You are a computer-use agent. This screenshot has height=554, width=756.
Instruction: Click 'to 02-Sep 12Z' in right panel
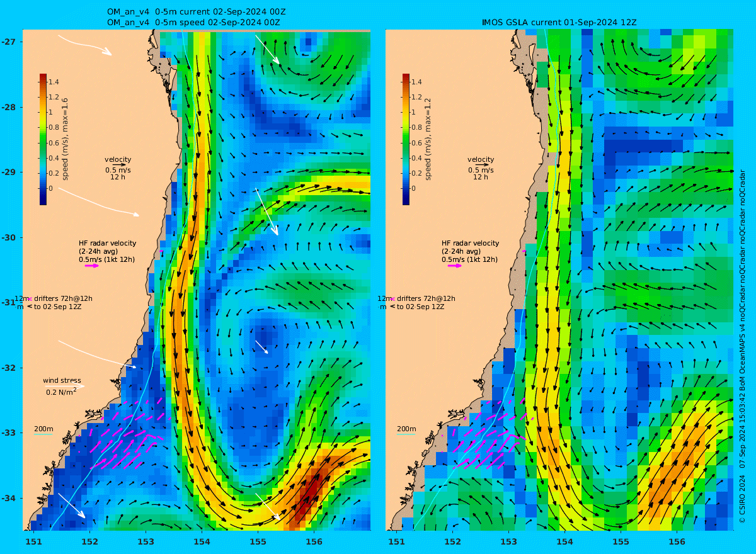click(421, 307)
